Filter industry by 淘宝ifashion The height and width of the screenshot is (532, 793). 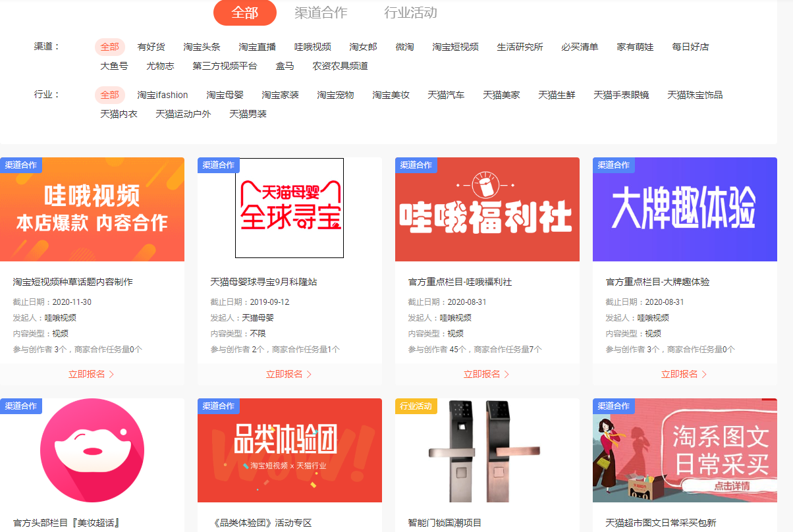click(163, 95)
